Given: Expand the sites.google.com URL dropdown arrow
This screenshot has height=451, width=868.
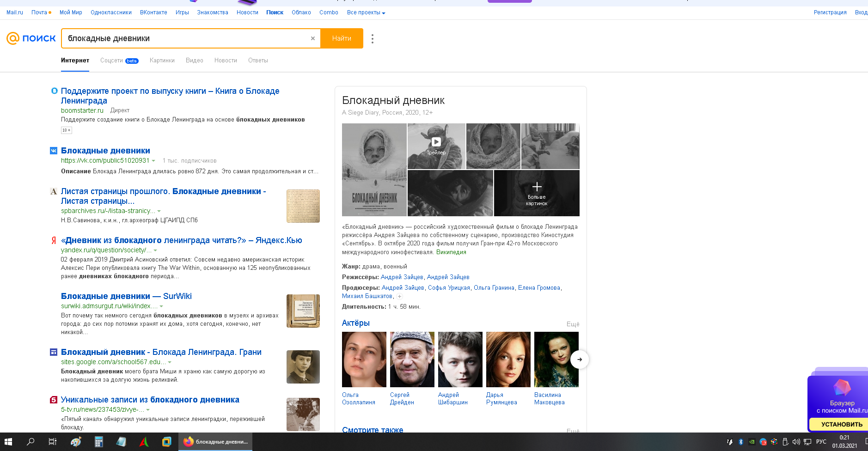Looking at the screenshot, I should pyautogui.click(x=170, y=362).
